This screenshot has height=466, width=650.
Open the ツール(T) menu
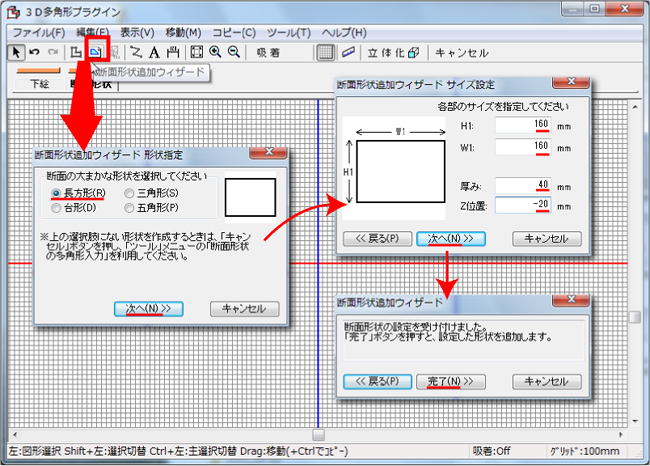pyautogui.click(x=291, y=33)
